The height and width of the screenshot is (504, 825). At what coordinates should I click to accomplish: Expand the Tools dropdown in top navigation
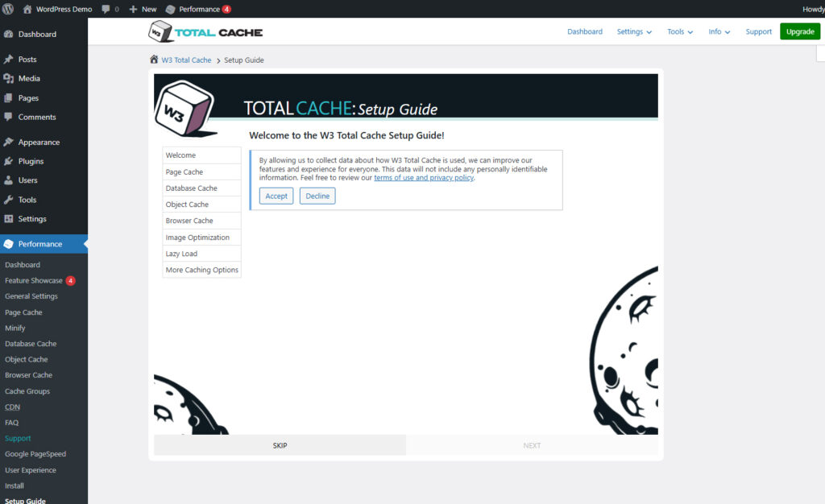[680, 31]
